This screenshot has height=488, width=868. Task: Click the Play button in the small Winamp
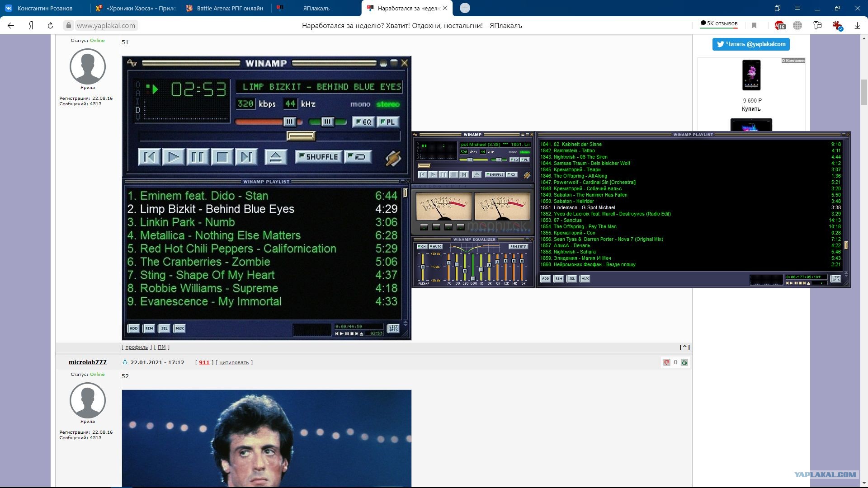click(x=433, y=174)
